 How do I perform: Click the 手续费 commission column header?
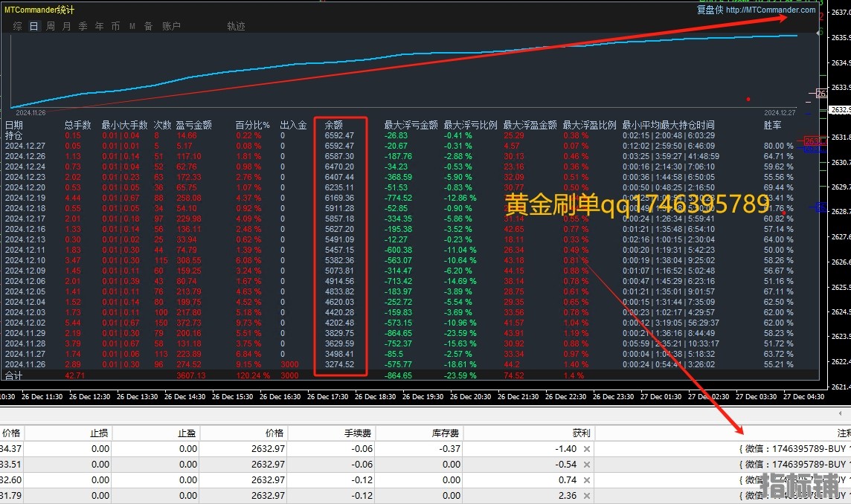click(358, 433)
